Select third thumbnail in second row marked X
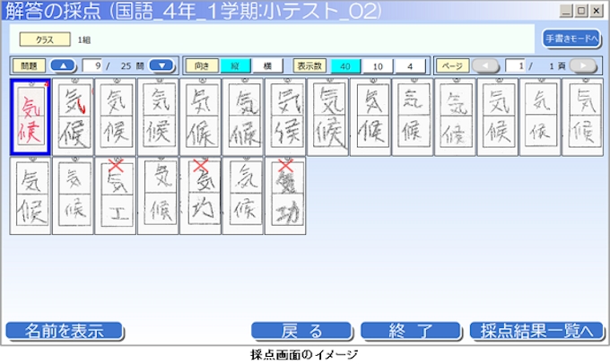This screenshot has height=364, width=610. point(116,195)
